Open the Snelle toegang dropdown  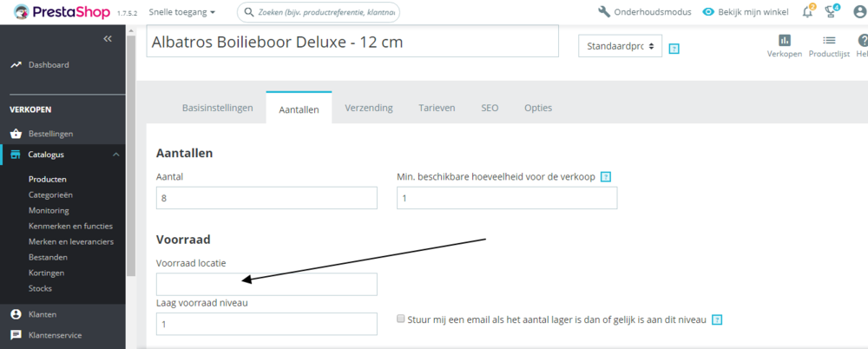[x=182, y=12]
